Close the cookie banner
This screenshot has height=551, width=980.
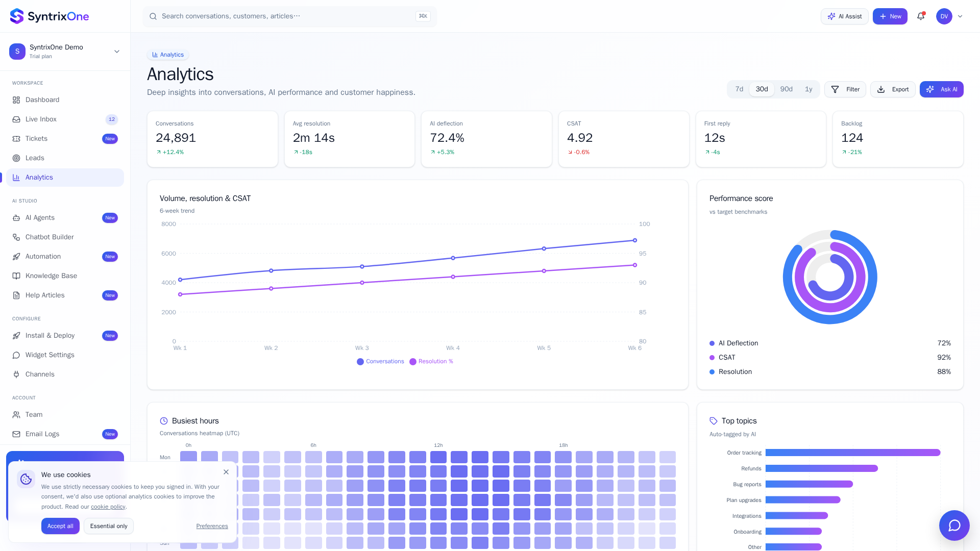tap(226, 472)
